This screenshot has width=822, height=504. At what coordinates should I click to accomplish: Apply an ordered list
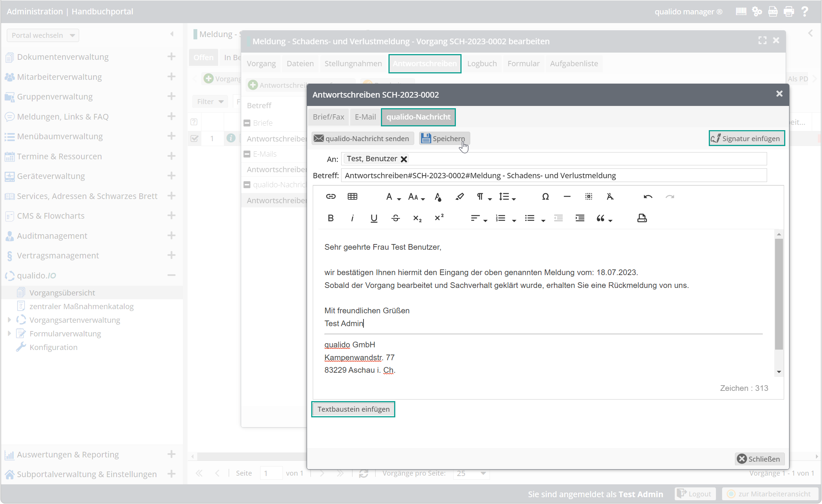click(x=501, y=218)
